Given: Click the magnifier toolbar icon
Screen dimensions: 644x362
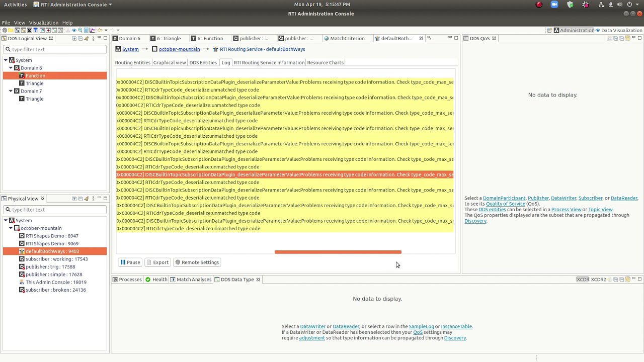Looking at the screenshot, I should [80, 30].
